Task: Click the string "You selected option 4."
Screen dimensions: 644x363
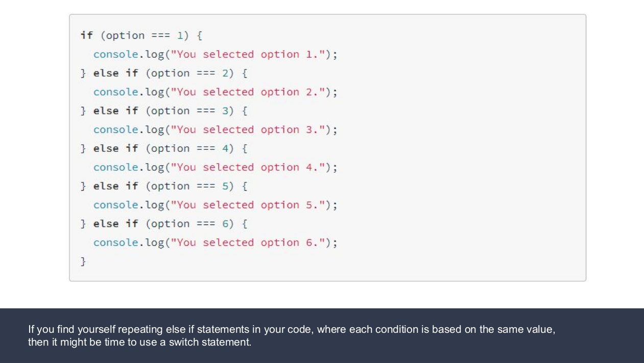Action: point(250,168)
